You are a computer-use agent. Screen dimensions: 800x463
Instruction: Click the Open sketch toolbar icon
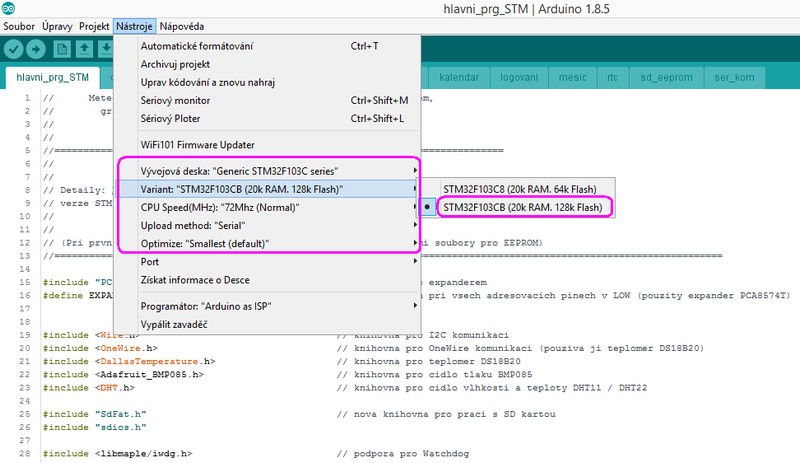click(x=84, y=50)
